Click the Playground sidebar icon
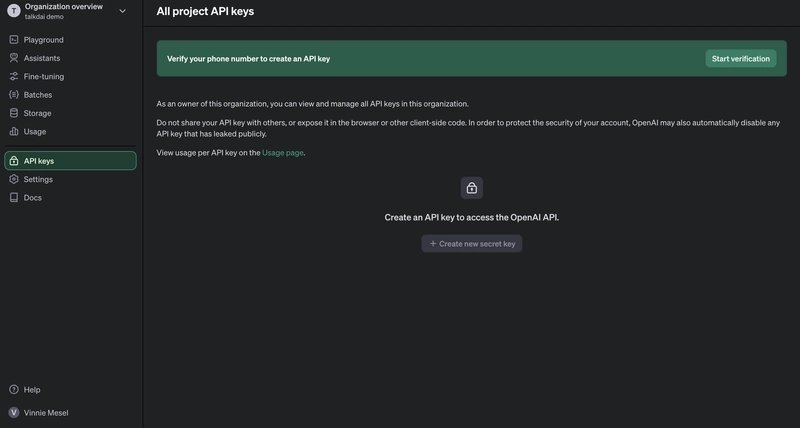 pos(14,40)
